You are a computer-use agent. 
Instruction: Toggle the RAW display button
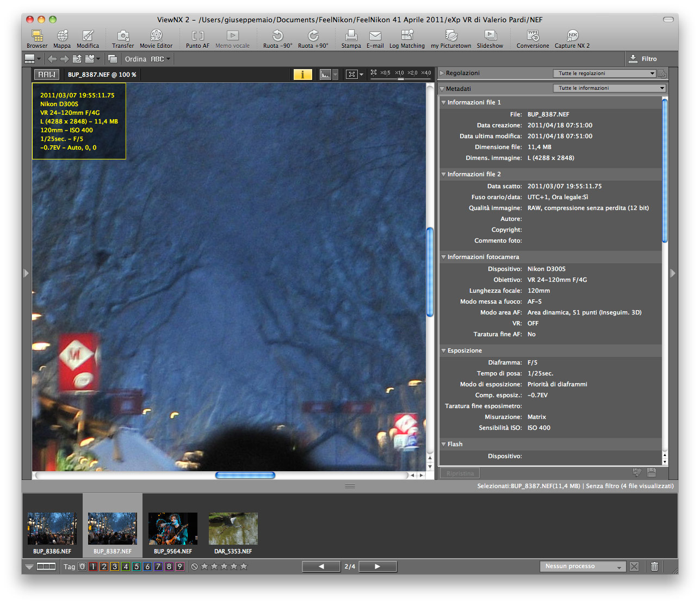[x=46, y=75]
